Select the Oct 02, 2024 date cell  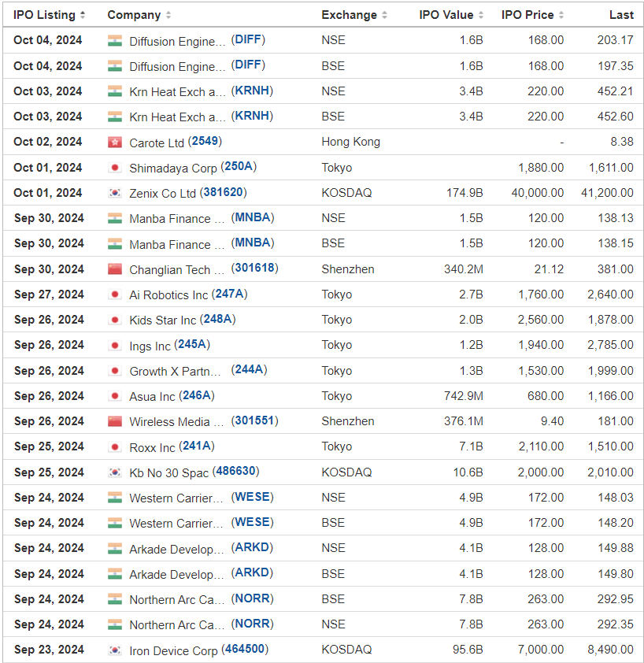(x=48, y=142)
